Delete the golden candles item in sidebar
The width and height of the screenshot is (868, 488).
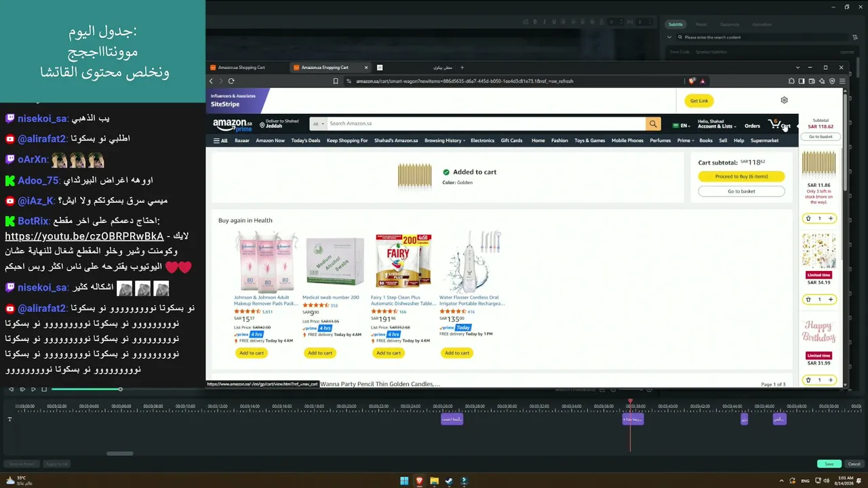coord(808,218)
